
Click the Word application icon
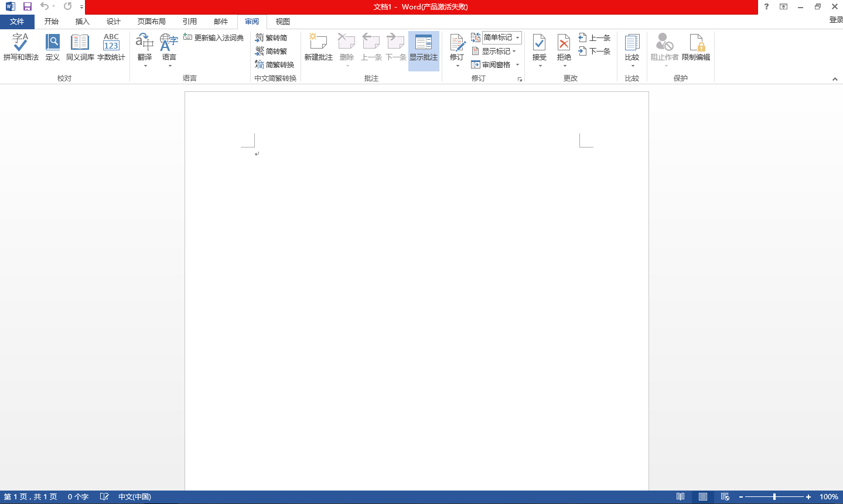(10, 6)
